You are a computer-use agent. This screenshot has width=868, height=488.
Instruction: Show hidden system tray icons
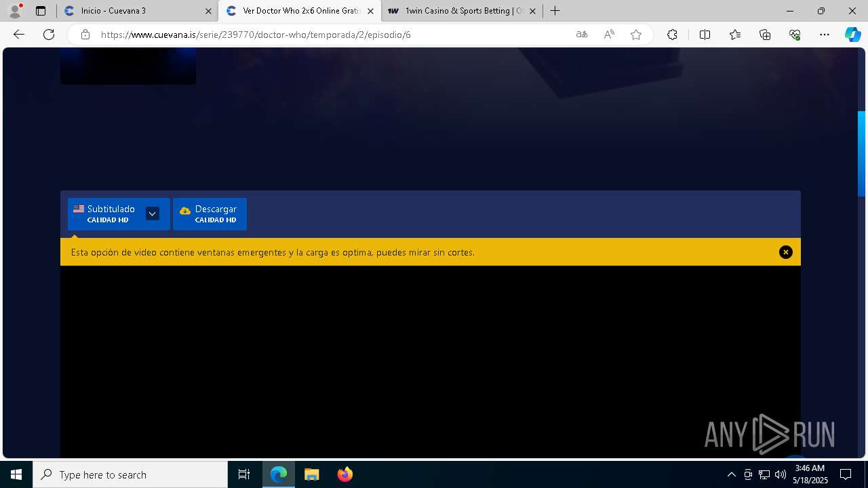click(x=731, y=474)
